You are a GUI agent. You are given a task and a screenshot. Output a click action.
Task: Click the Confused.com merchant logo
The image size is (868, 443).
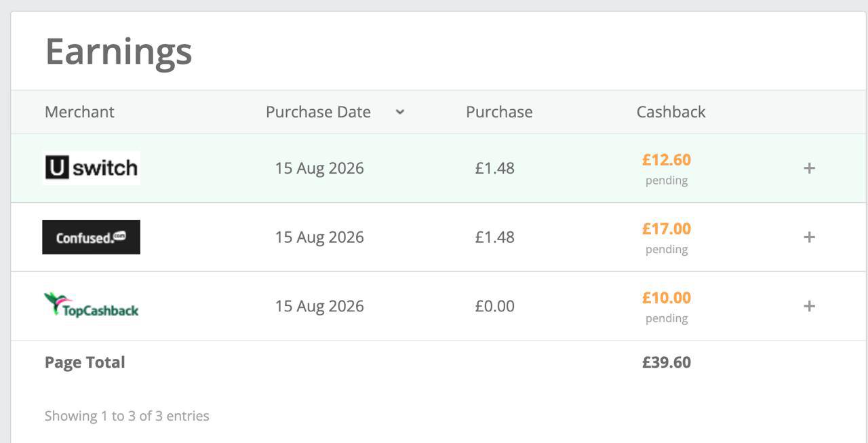91,237
